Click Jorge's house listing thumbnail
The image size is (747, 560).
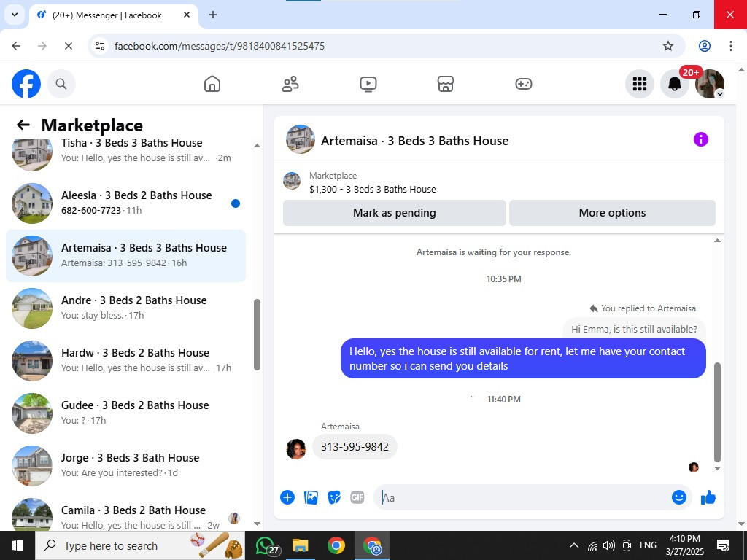pyautogui.click(x=32, y=465)
